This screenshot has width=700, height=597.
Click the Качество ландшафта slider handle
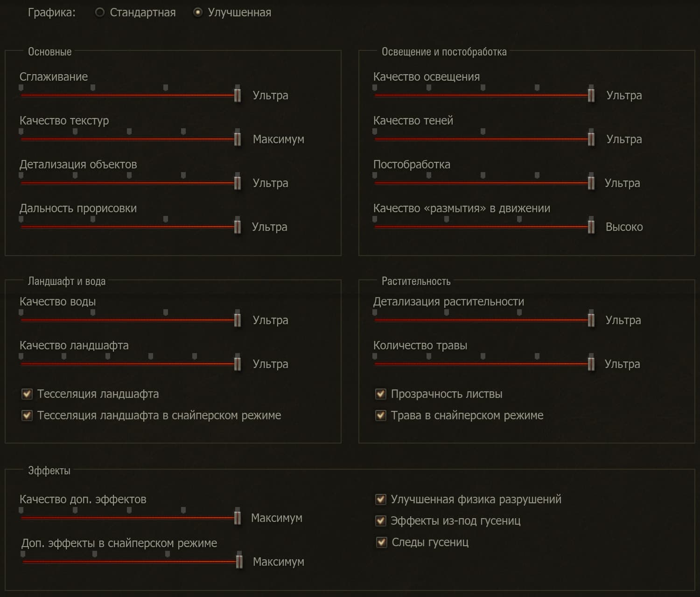point(238,364)
